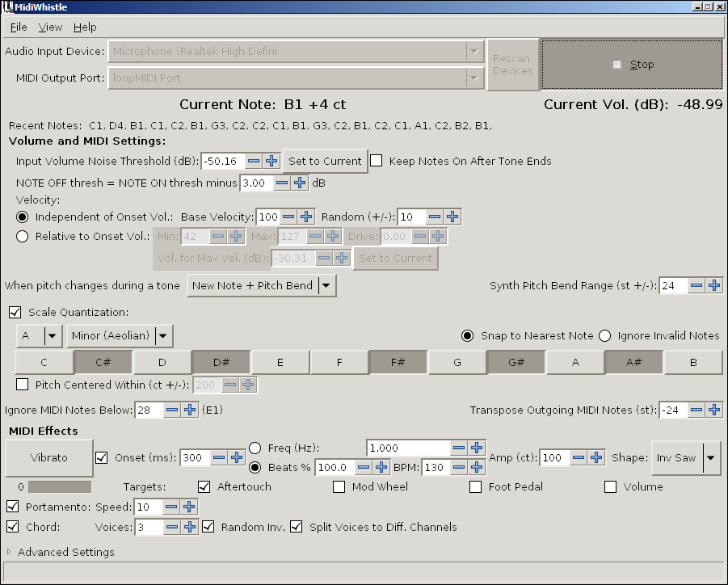
Task: Decrease Portamento Speed with minus button
Action: click(170, 507)
